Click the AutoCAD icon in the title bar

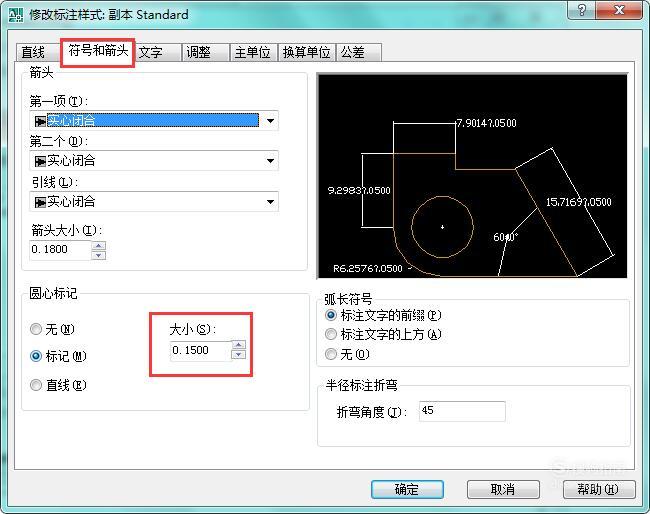tap(16, 15)
